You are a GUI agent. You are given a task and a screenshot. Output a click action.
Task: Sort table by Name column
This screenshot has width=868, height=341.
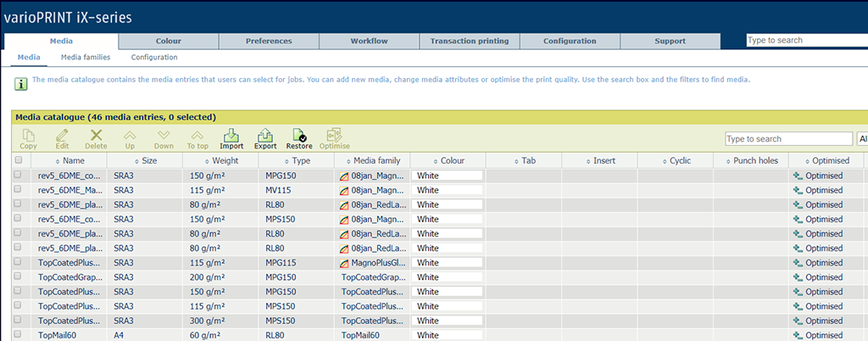[x=70, y=160]
